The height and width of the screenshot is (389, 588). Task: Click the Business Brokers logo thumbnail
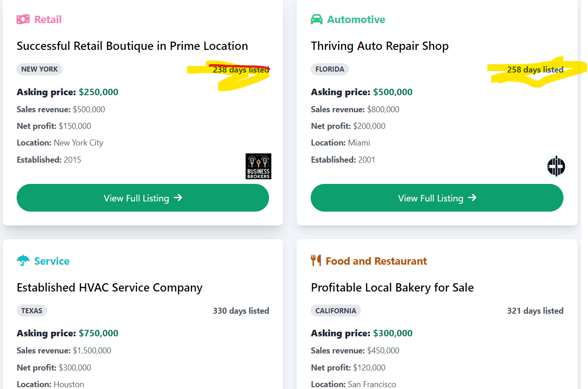pyautogui.click(x=258, y=166)
